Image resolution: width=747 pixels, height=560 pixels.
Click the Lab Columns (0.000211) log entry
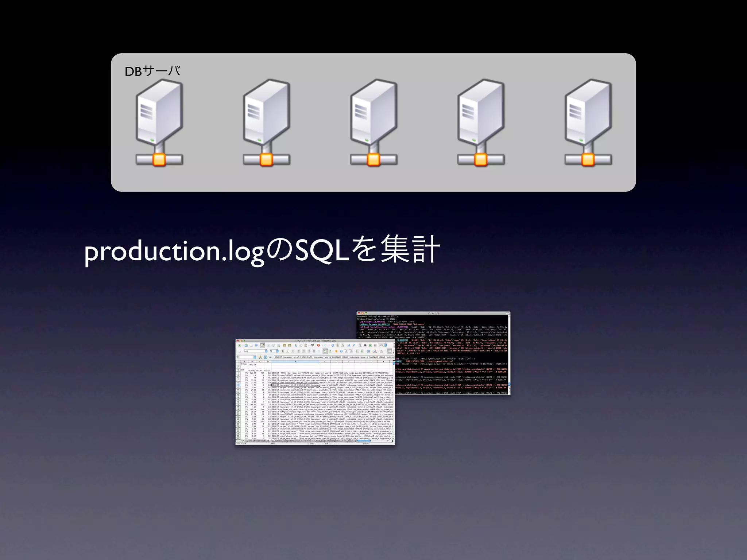click(x=372, y=322)
